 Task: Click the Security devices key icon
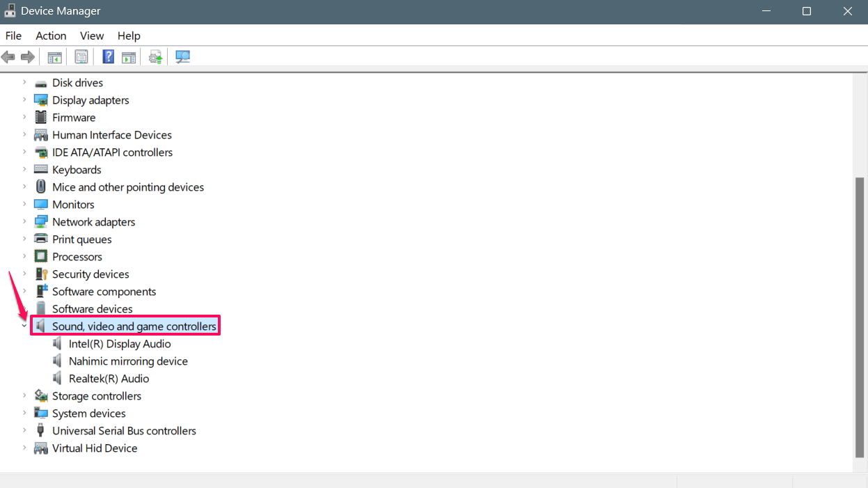(x=41, y=274)
